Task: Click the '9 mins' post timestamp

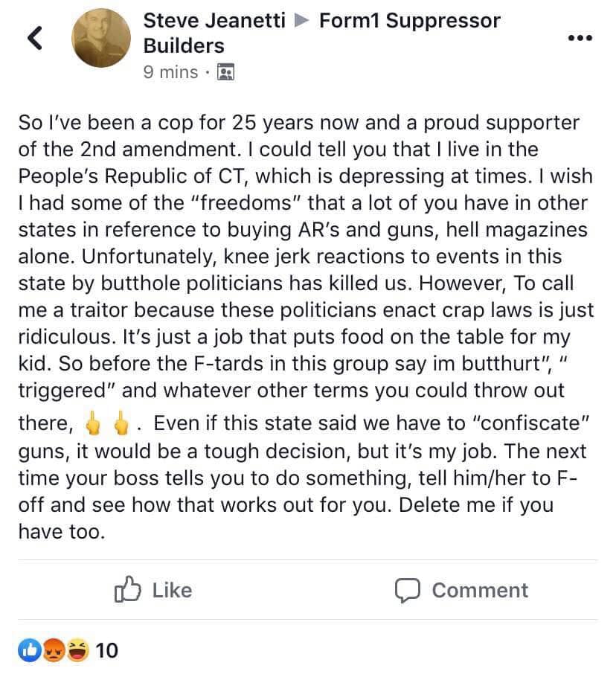Action: tap(170, 72)
